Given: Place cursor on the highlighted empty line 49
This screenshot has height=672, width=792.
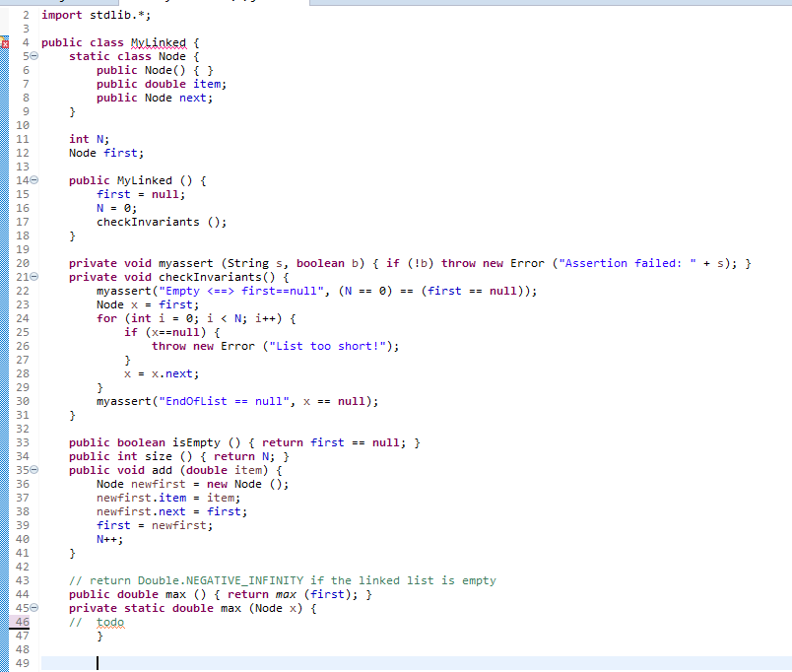Looking at the screenshot, I should [417, 663].
